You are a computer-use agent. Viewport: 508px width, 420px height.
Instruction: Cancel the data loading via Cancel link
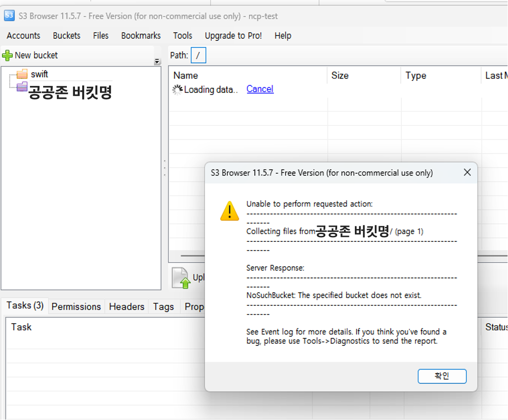260,89
